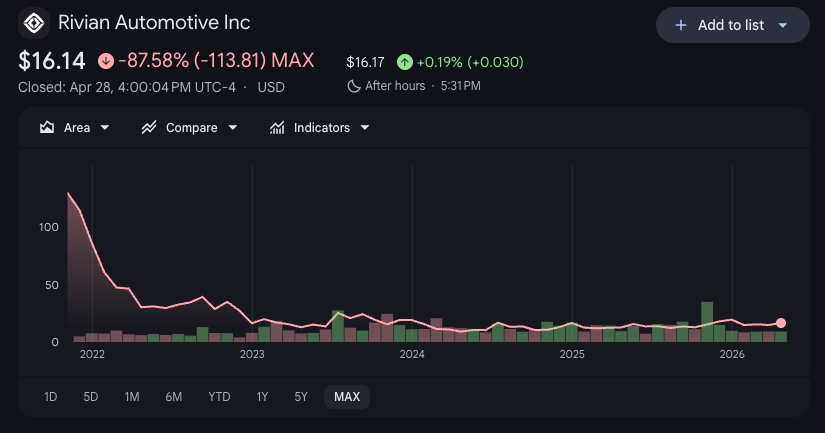Click the Compare lines icon
Screen dimensions: 825x433
[x=149, y=128]
